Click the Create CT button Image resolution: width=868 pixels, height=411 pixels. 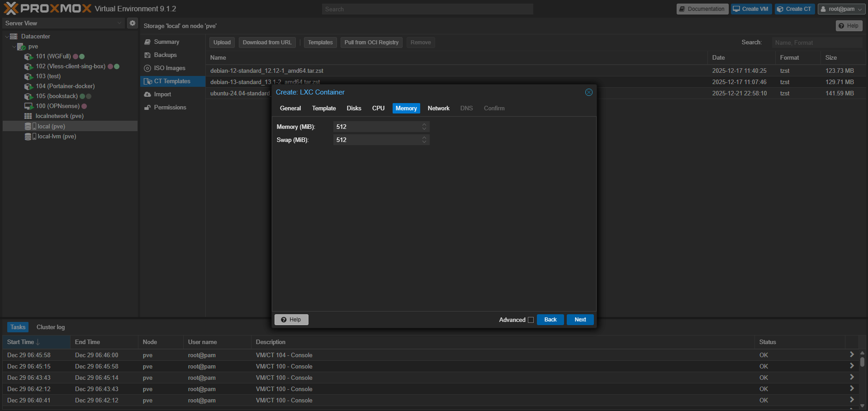point(795,9)
